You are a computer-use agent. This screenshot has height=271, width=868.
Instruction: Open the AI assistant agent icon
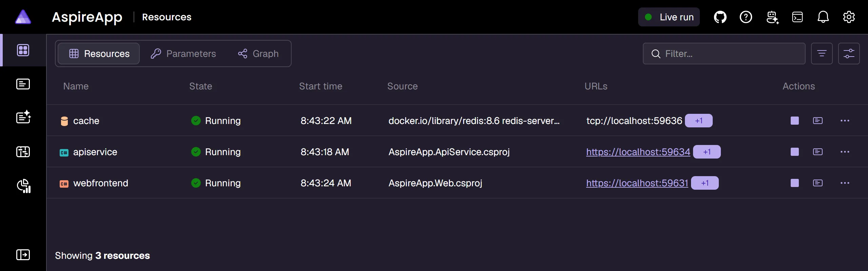772,17
